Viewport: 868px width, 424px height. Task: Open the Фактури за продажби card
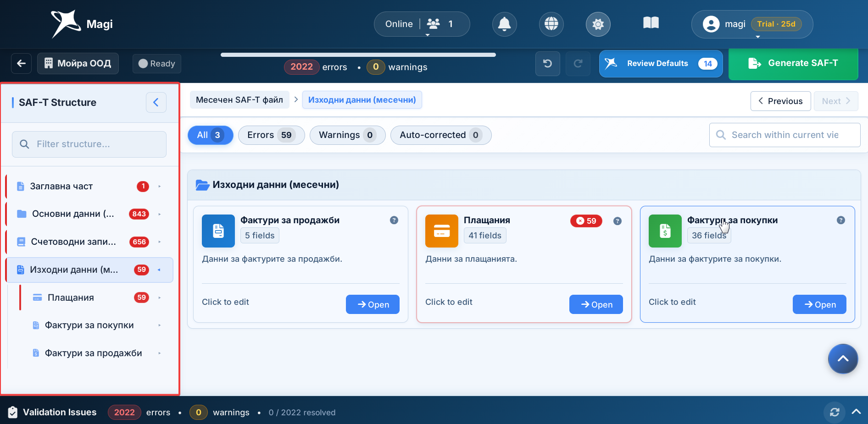[373, 304]
